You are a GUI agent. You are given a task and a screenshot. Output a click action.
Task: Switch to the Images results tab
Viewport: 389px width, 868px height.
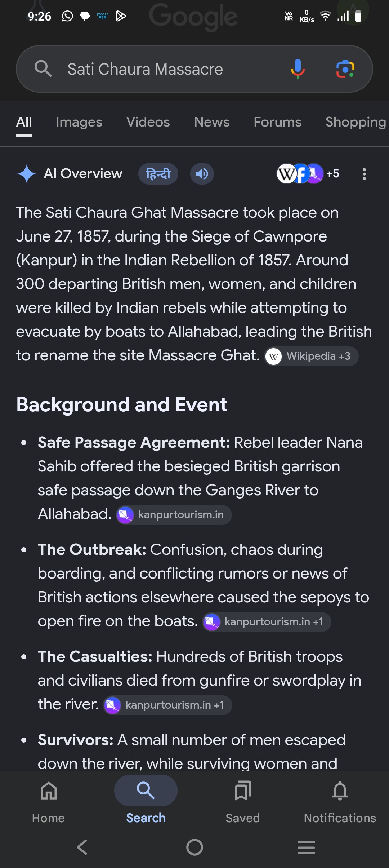click(79, 122)
